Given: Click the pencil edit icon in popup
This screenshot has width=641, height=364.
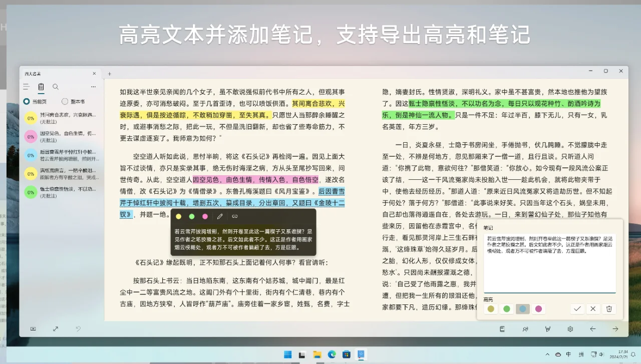Looking at the screenshot, I should point(219,216).
